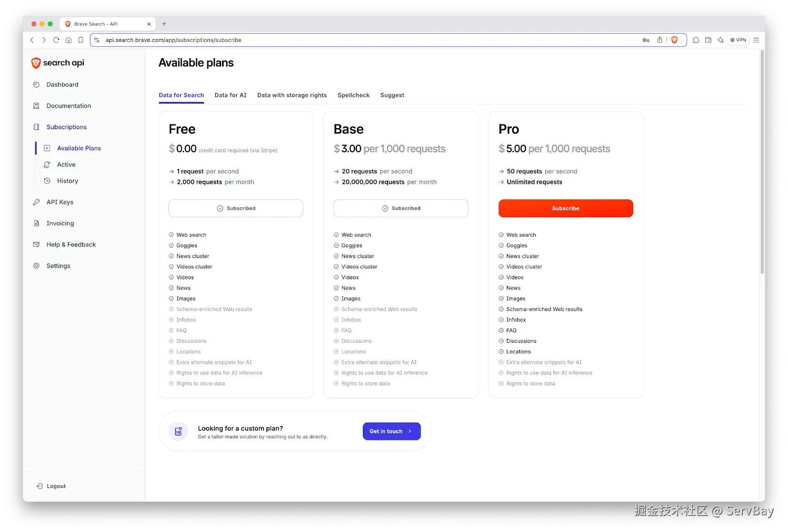The image size is (788, 532).
Task: Click the Settings gear icon
Action: coord(36,266)
